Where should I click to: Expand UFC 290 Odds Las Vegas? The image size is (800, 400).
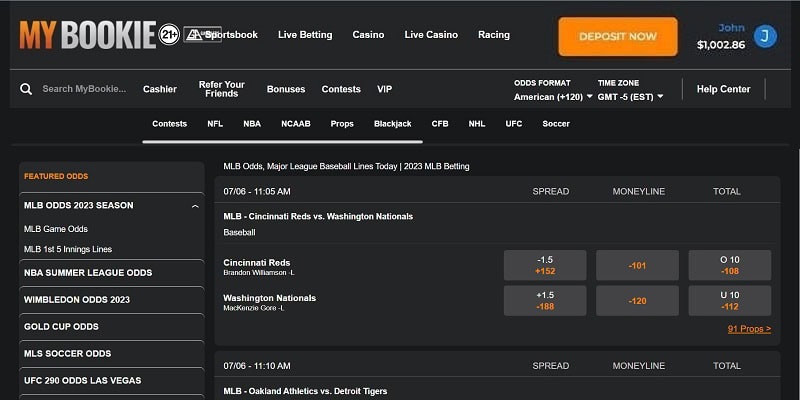112,381
